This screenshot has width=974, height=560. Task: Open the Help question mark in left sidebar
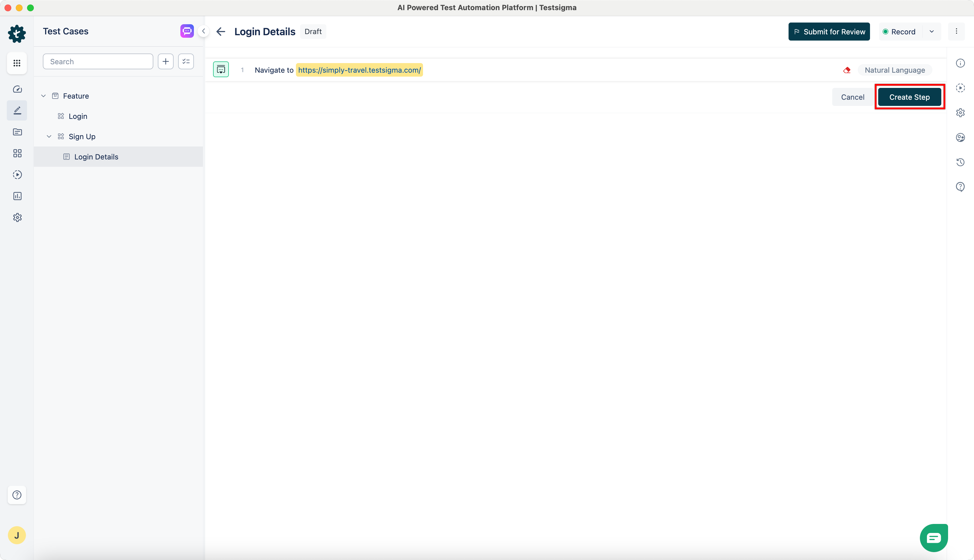point(17,495)
